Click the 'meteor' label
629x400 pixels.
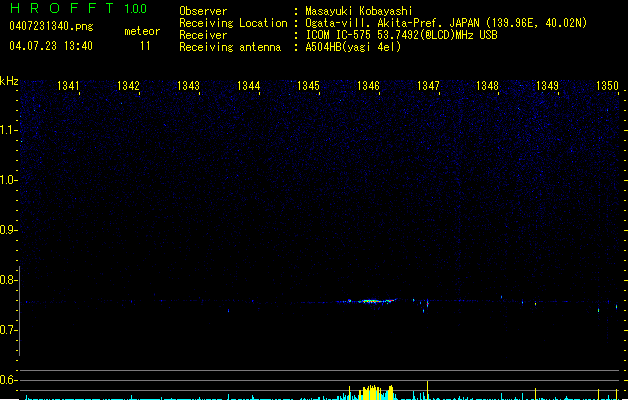click(142, 31)
